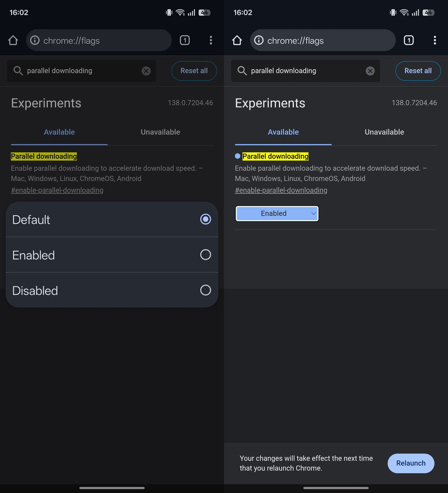Tap Wi-Fi icon in right status bar
The height and width of the screenshot is (493, 448).
tap(404, 13)
